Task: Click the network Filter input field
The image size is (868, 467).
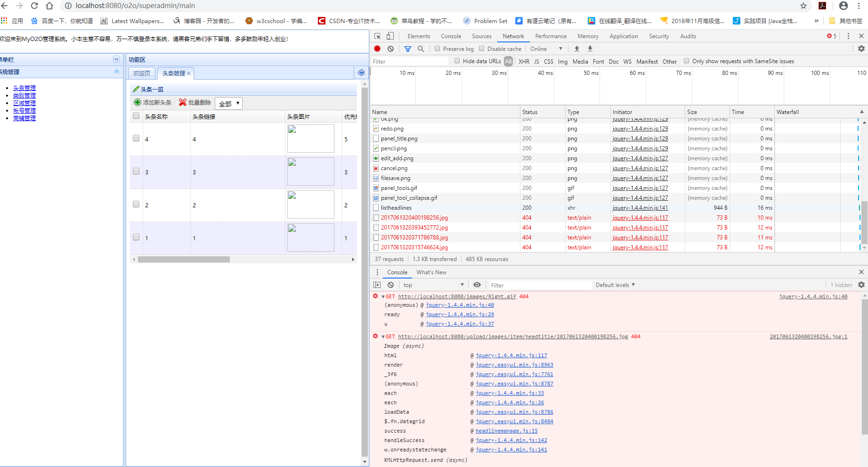Action: pyautogui.click(x=410, y=61)
